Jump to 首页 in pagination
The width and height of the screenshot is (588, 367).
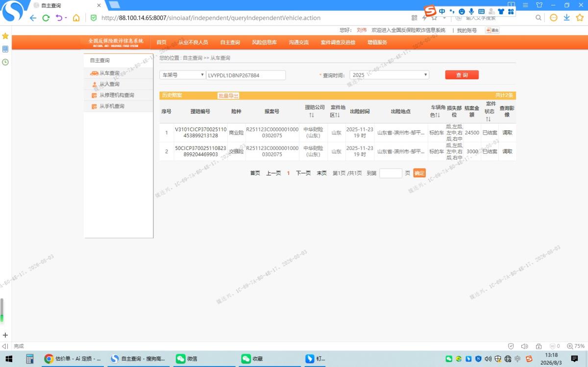click(255, 173)
